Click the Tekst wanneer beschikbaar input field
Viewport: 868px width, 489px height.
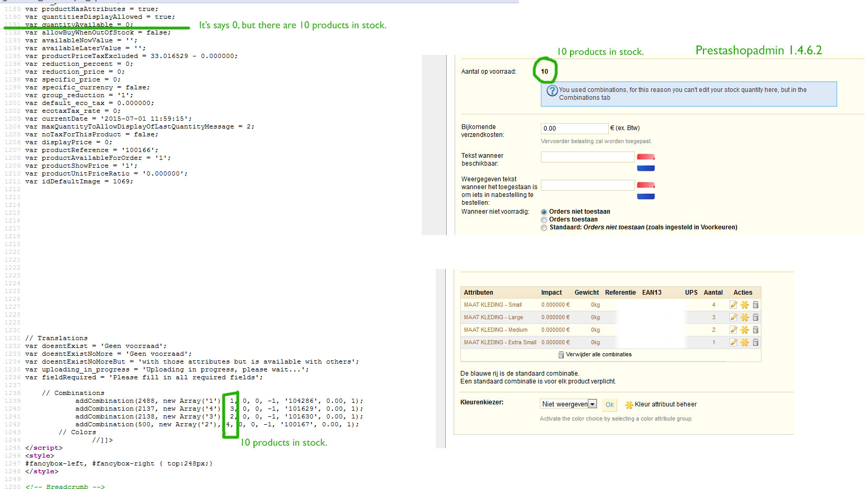click(x=588, y=157)
